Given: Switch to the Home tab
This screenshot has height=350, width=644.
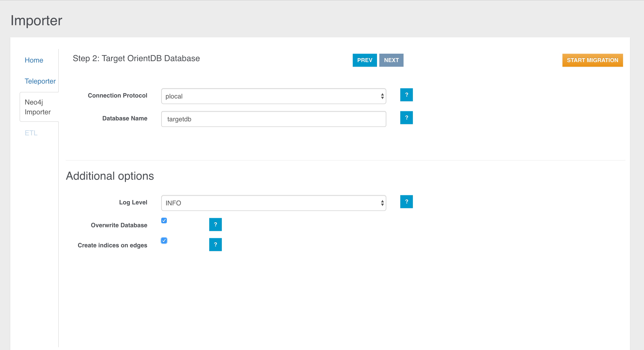Looking at the screenshot, I should click(x=34, y=60).
